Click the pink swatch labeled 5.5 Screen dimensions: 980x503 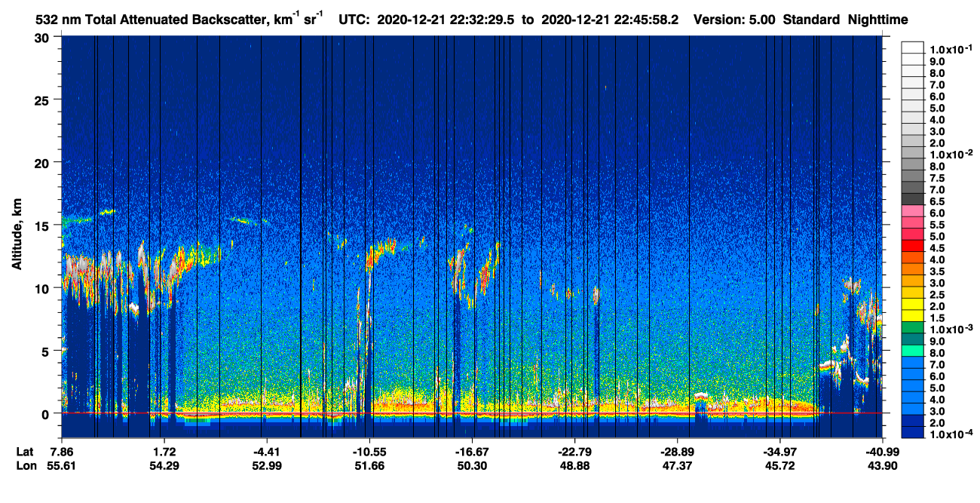(x=913, y=224)
